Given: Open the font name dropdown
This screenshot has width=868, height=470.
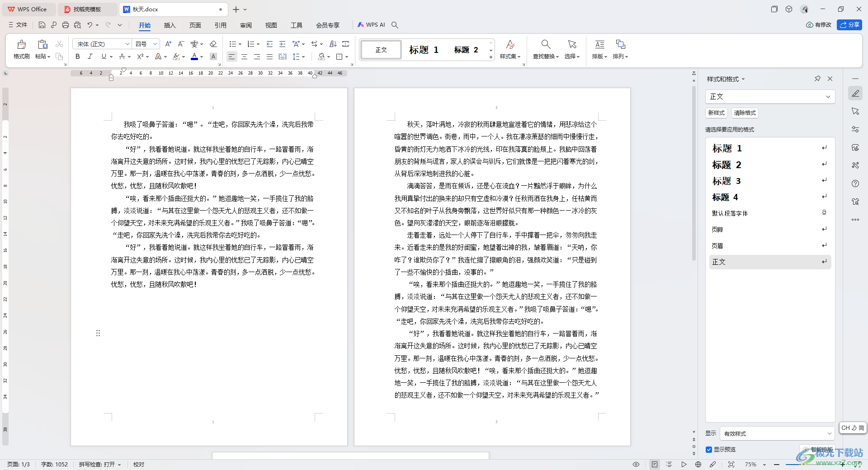Looking at the screenshot, I should [127, 44].
